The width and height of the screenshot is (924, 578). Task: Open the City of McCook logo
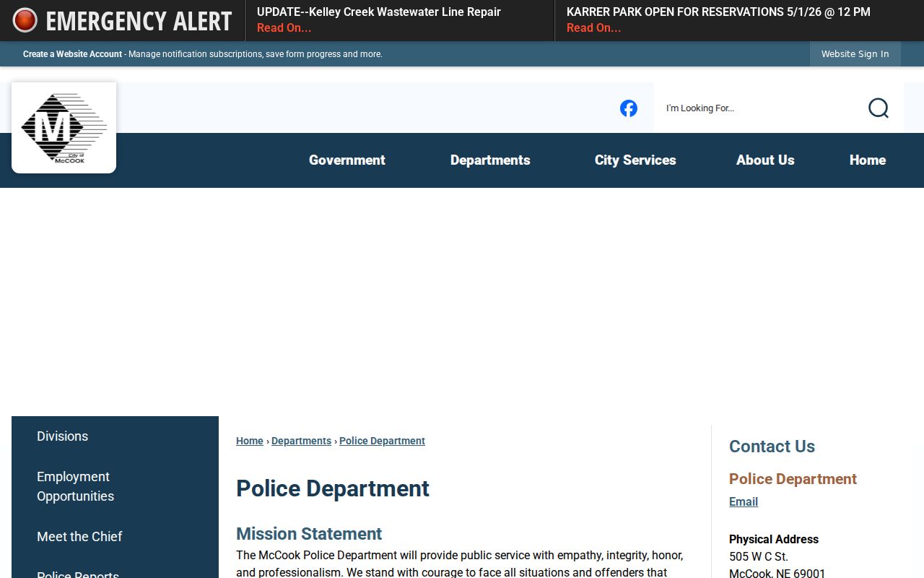click(x=64, y=128)
